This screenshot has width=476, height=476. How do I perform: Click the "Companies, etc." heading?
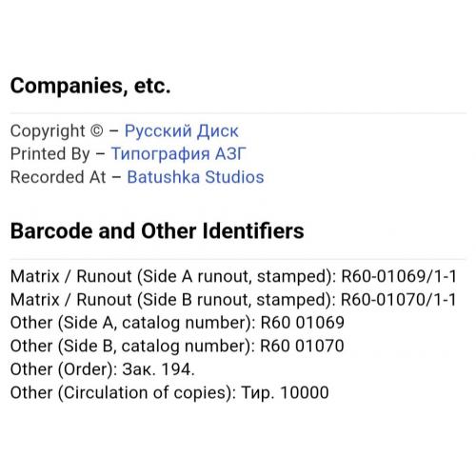[90, 86]
